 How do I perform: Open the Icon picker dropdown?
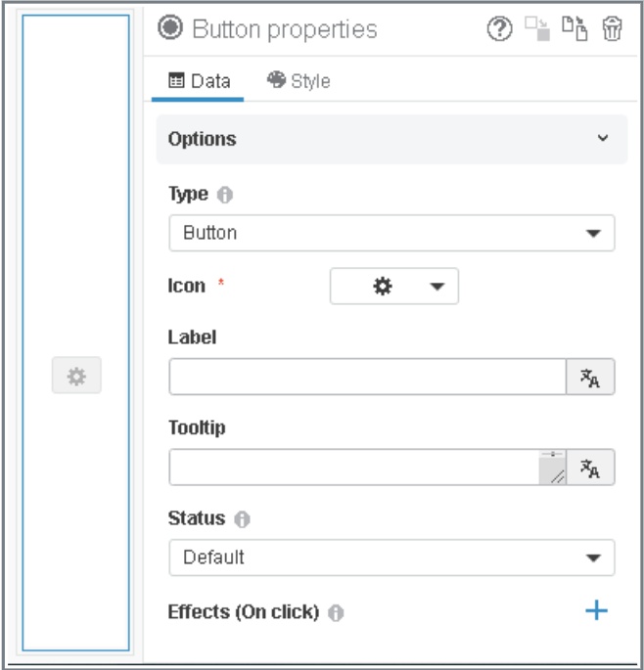(x=394, y=287)
